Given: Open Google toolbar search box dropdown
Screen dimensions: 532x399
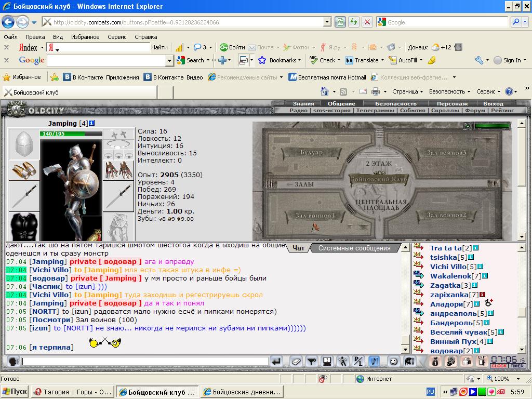Looking at the screenshot, I should click(x=170, y=61).
